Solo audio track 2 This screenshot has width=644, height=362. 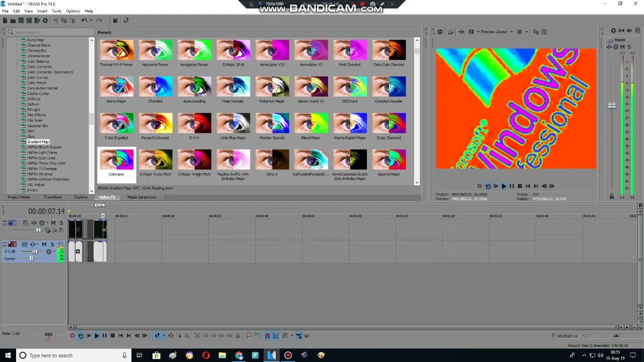tap(52, 244)
